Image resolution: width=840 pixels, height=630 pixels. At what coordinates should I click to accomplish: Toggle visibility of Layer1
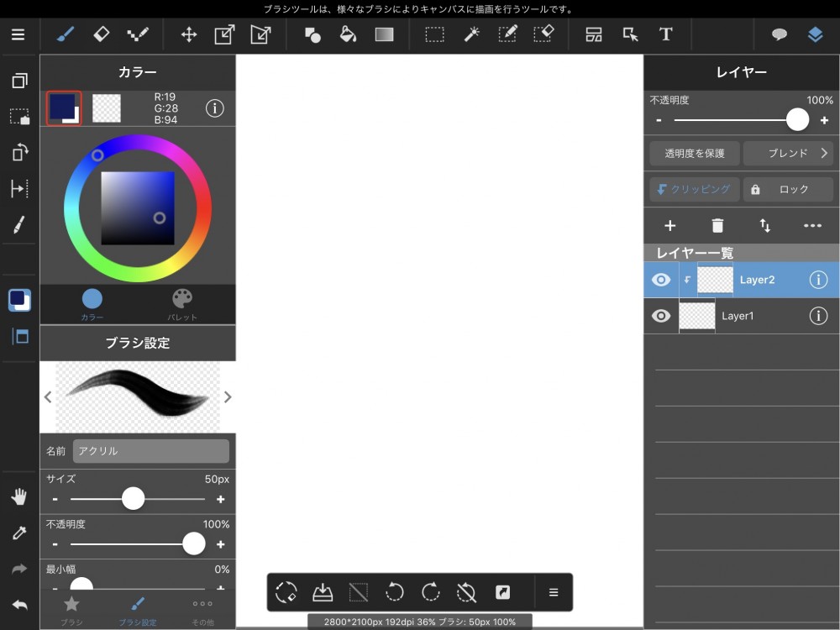pyautogui.click(x=661, y=316)
